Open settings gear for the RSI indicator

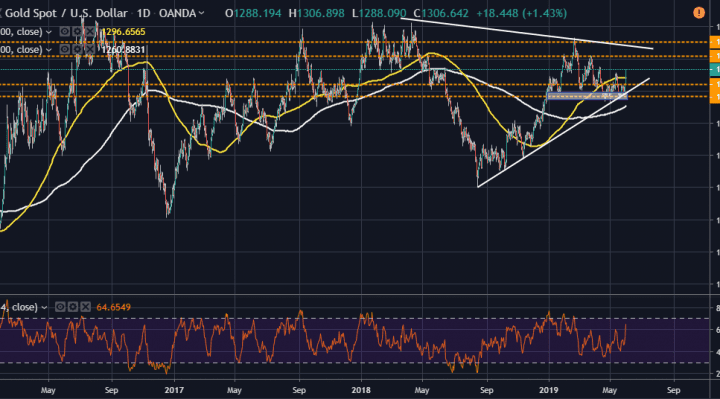tap(73, 307)
